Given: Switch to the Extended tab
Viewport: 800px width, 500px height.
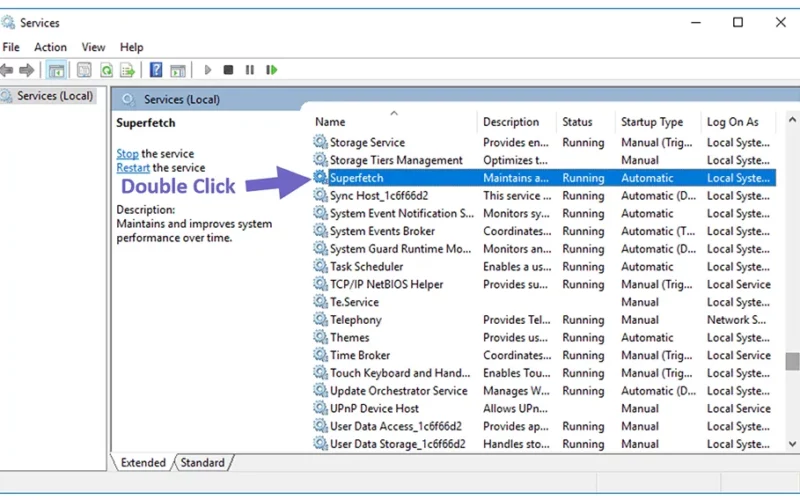Looking at the screenshot, I should click(143, 462).
